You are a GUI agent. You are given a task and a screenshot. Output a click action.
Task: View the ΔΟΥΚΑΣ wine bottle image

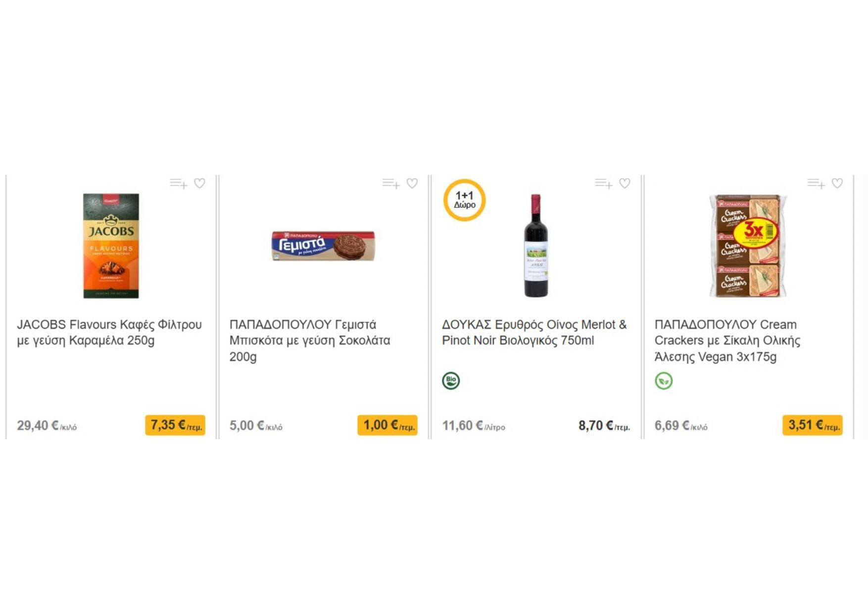(x=536, y=246)
